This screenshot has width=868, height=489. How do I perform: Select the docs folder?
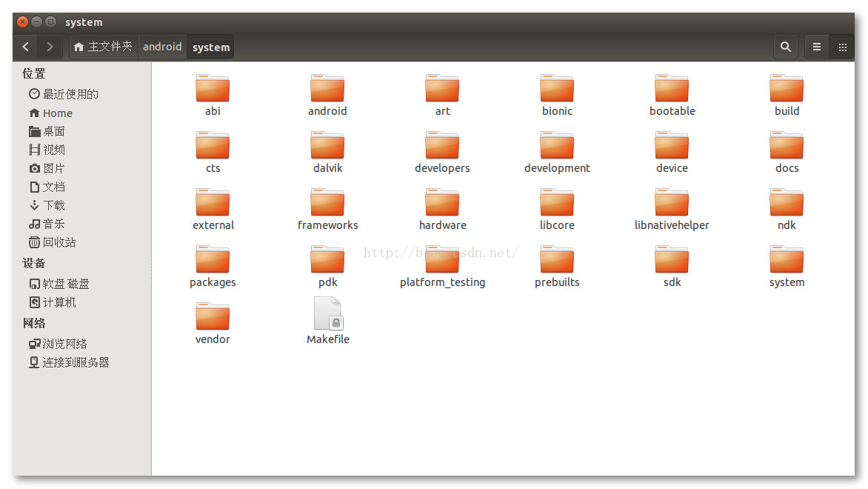(x=787, y=153)
